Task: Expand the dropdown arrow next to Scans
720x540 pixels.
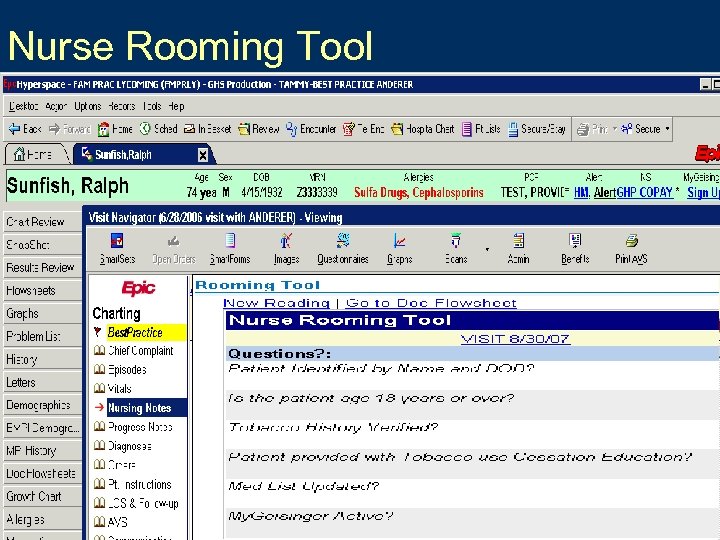Action: click(x=487, y=249)
